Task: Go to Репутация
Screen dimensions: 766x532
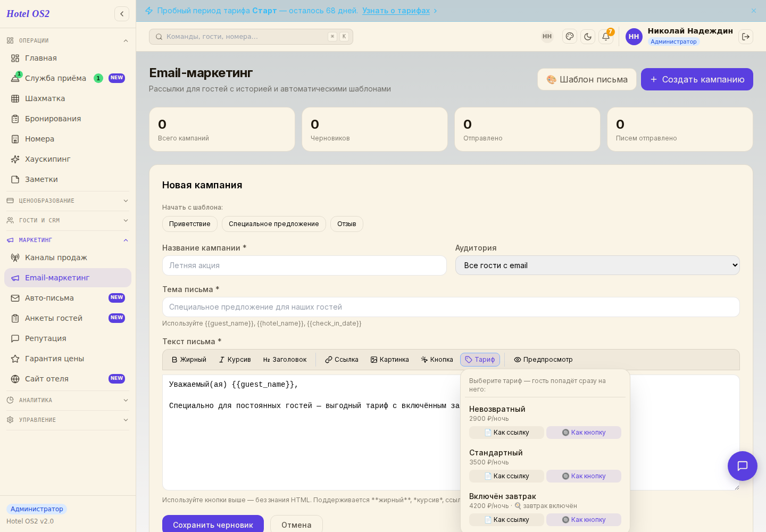Action: pyautogui.click(x=68, y=338)
